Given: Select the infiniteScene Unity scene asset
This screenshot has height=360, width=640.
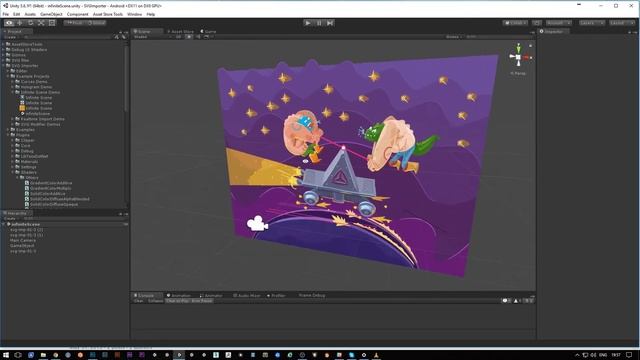Looking at the screenshot, I should (35, 113).
